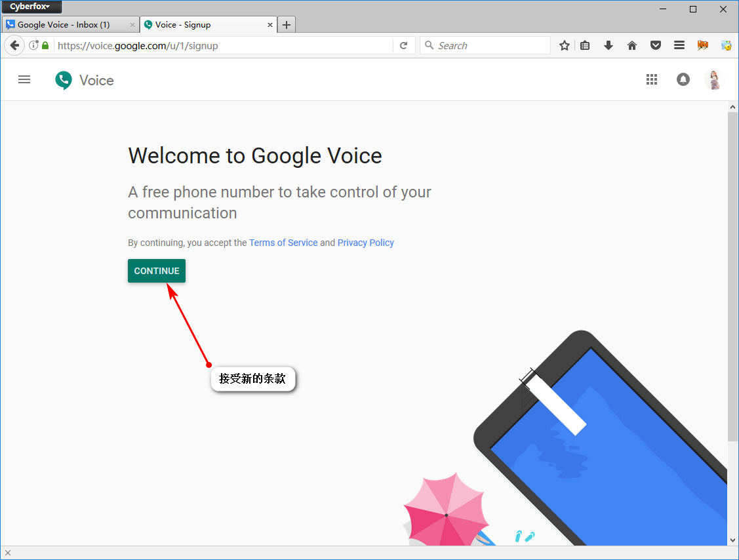739x560 pixels.
Task: Click the orange extension icon in toolbar
Action: [x=703, y=46]
